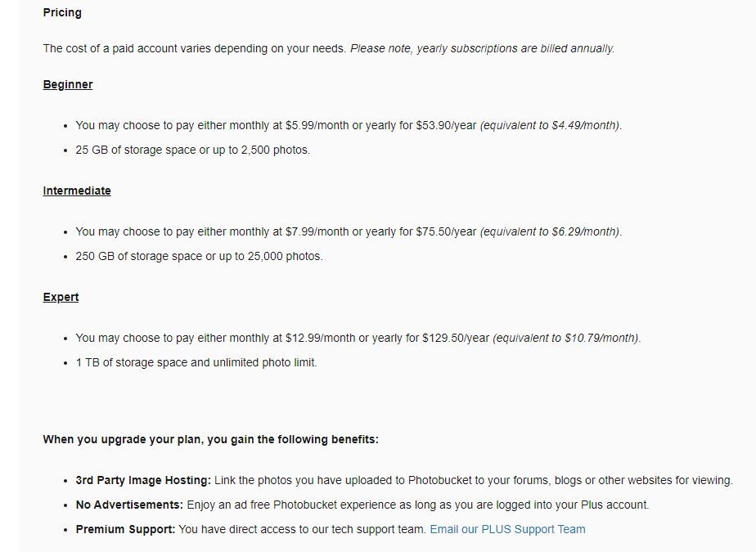Click the Pricing heading
756x552 pixels.
[x=62, y=12]
